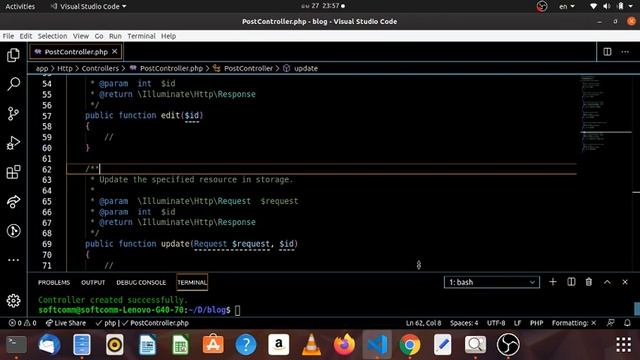640x360 pixels.
Task: Open the 1: bash terminal dropdown
Action: pyautogui.click(x=492, y=282)
